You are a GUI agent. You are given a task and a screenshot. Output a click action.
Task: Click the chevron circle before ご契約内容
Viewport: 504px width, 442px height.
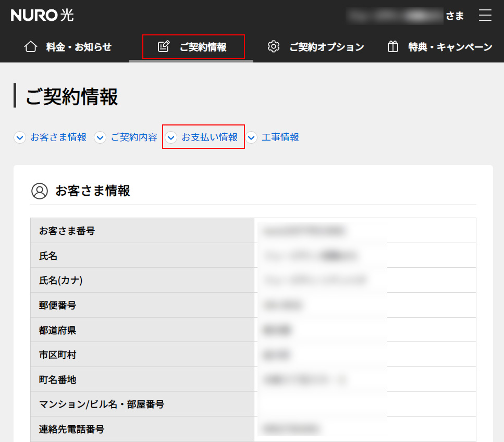point(100,138)
